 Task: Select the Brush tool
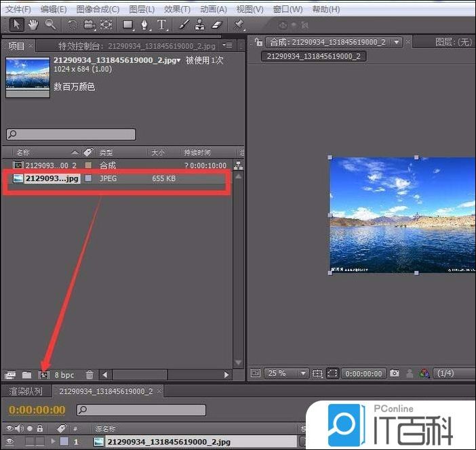click(x=183, y=24)
